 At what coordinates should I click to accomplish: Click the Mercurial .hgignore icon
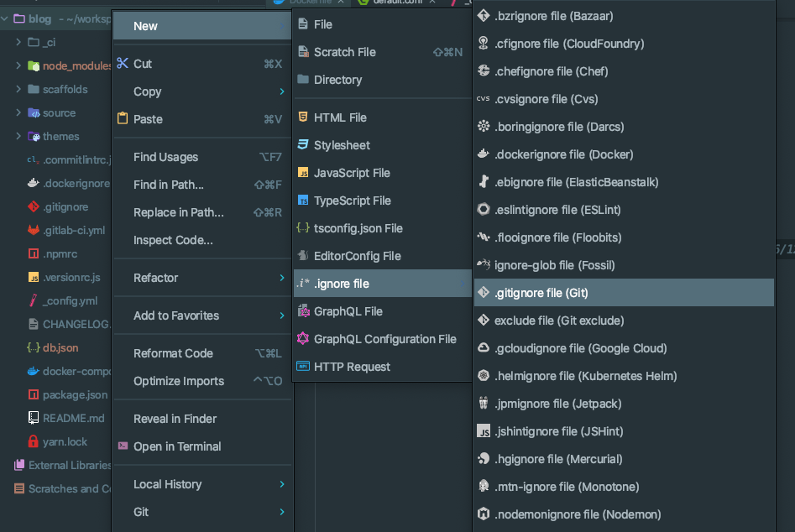pos(484,458)
